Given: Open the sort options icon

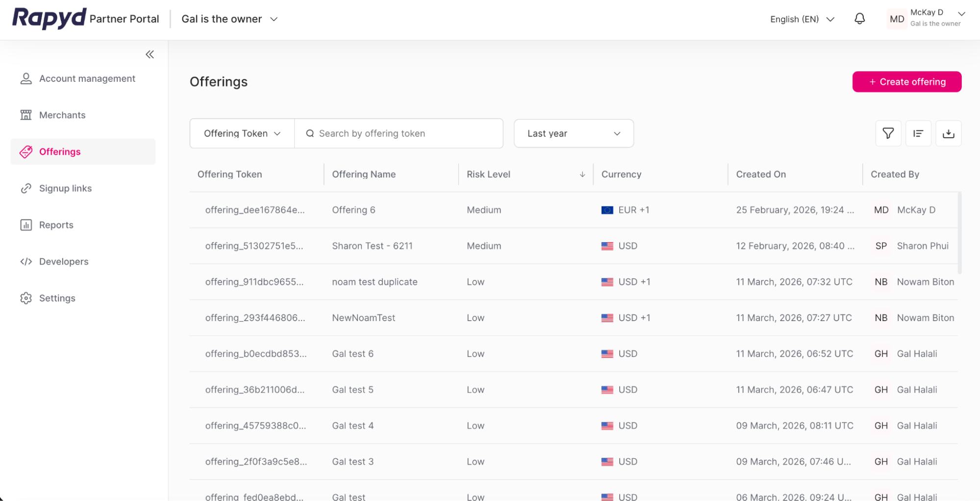Looking at the screenshot, I should [x=918, y=133].
